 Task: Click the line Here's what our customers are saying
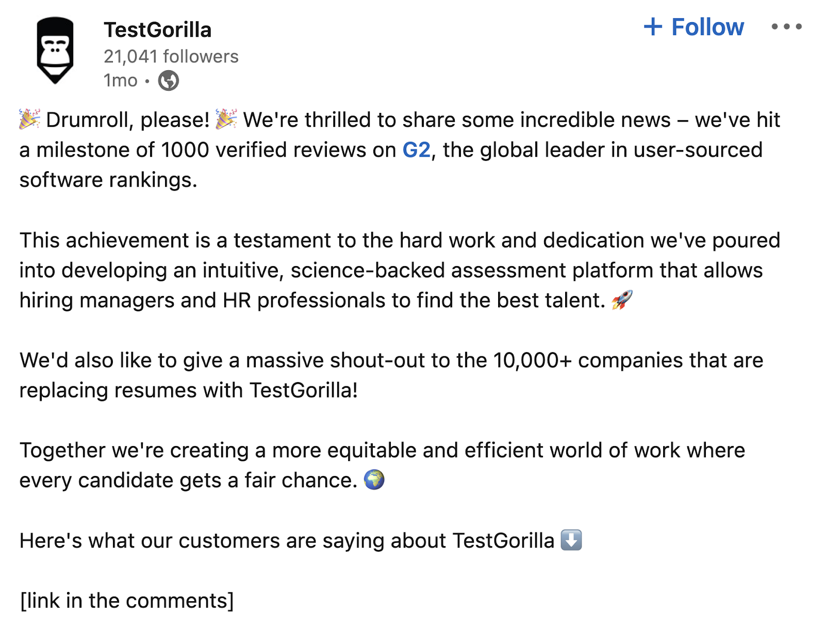tap(287, 540)
